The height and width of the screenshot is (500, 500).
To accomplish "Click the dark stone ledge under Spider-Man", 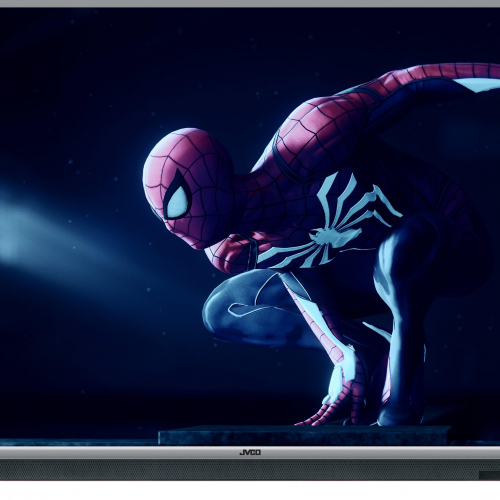I will pyautogui.click(x=305, y=435).
